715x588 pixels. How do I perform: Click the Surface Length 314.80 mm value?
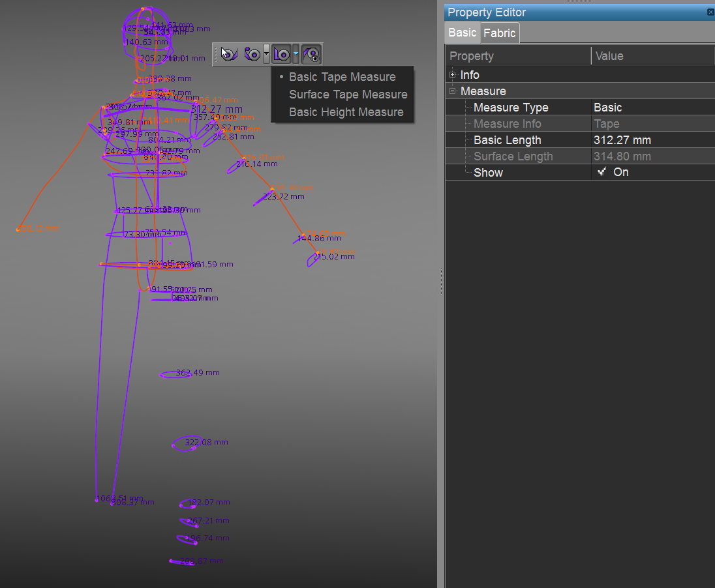pyautogui.click(x=652, y=156)
